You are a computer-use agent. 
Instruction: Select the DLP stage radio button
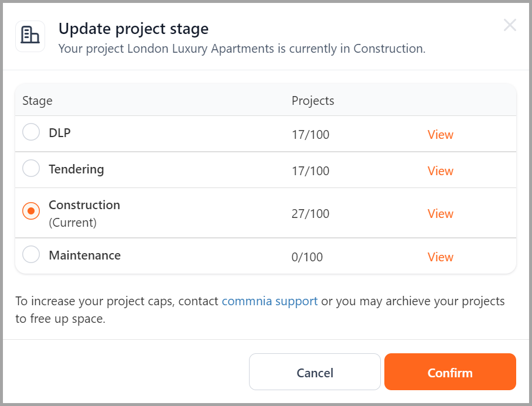[31, 132]
